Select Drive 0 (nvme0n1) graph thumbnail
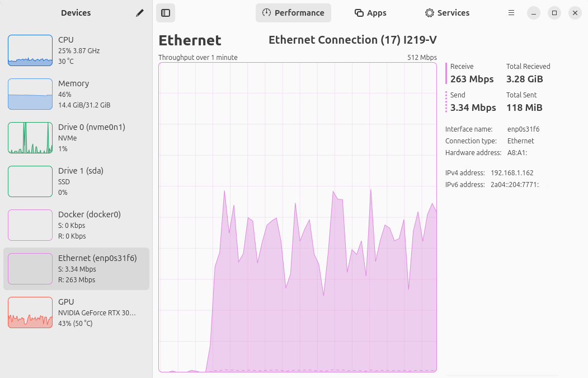 click(x=30, y=138)
